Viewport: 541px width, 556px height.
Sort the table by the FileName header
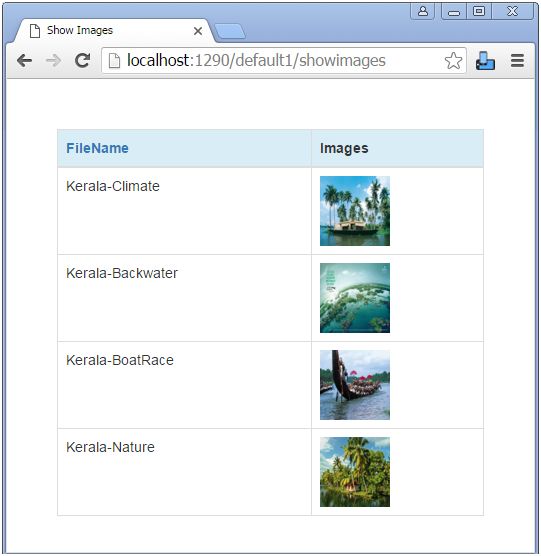coord(97,148)
